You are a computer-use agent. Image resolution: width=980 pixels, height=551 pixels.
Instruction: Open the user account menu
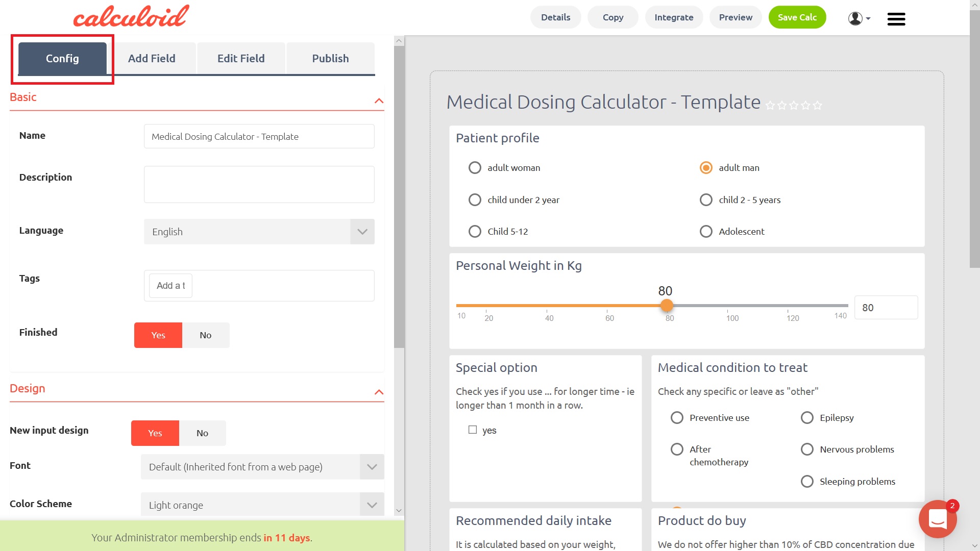[855, 18]
